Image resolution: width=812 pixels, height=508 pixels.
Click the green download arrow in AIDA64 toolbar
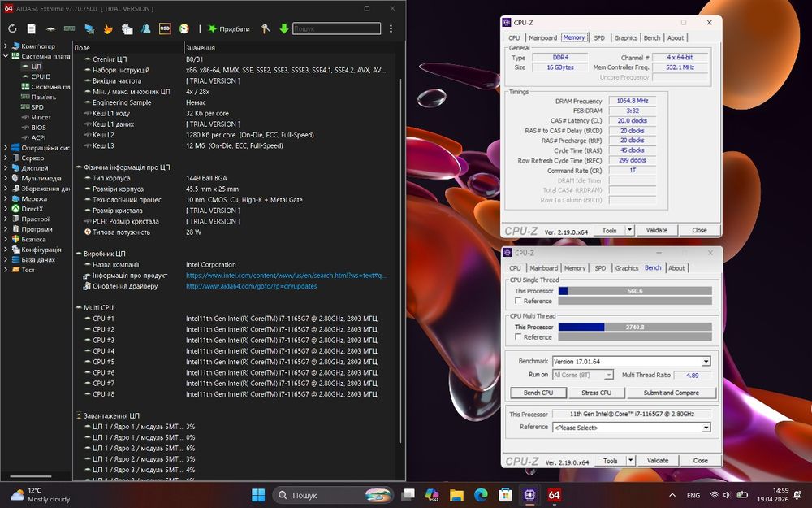(283, 29)
